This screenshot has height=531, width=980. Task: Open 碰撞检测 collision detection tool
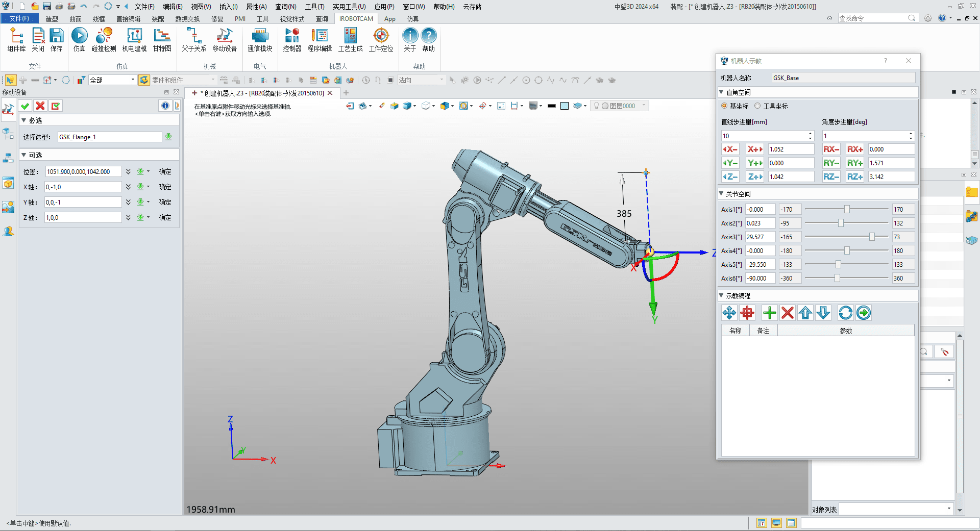[x=104, y=40]
